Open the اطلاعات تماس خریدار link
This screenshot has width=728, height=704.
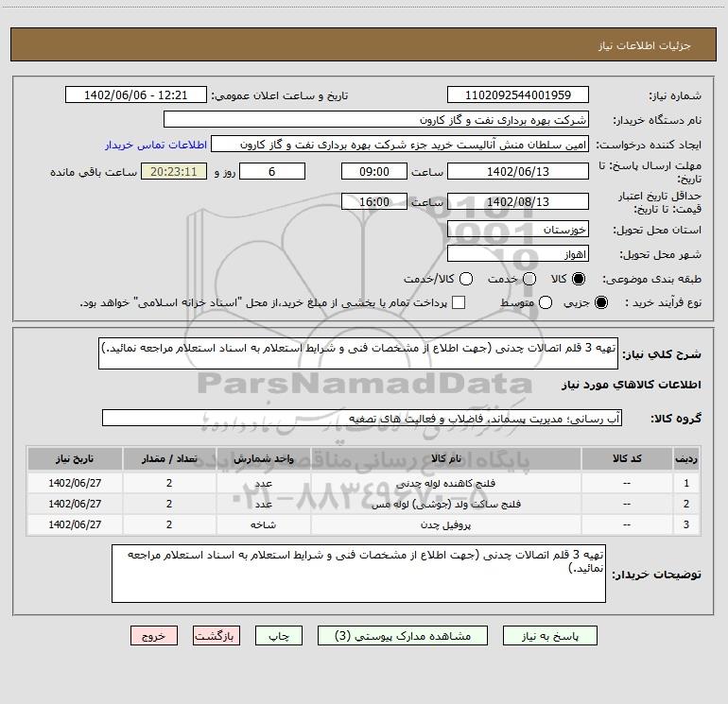(156, 145)
